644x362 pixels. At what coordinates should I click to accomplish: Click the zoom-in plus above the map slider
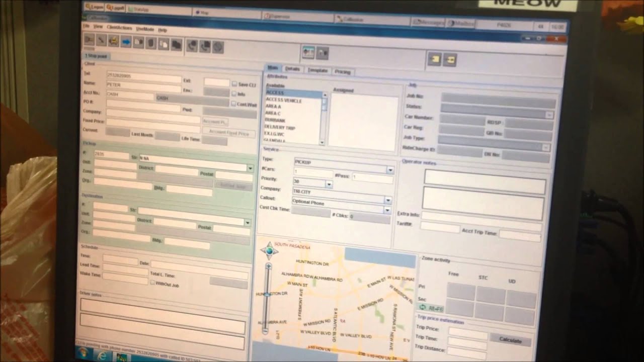click(x=269, y=265)
